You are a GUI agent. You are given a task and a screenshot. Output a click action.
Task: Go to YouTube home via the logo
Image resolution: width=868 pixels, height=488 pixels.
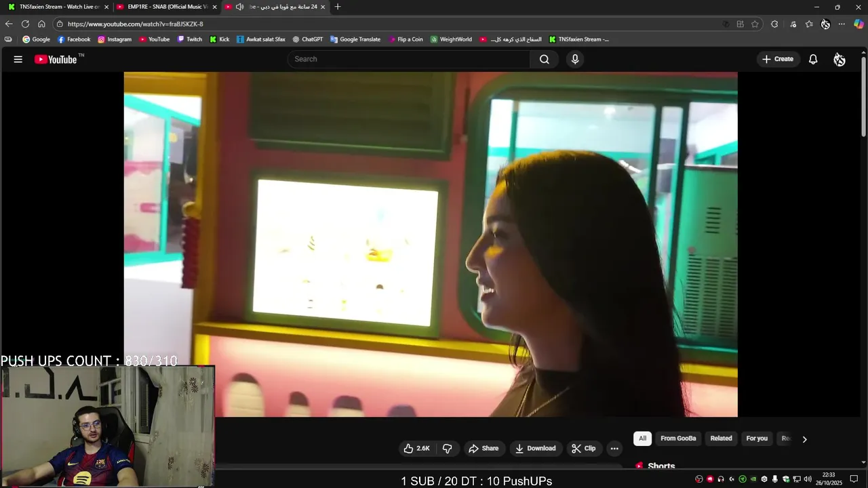coord(56,59)
